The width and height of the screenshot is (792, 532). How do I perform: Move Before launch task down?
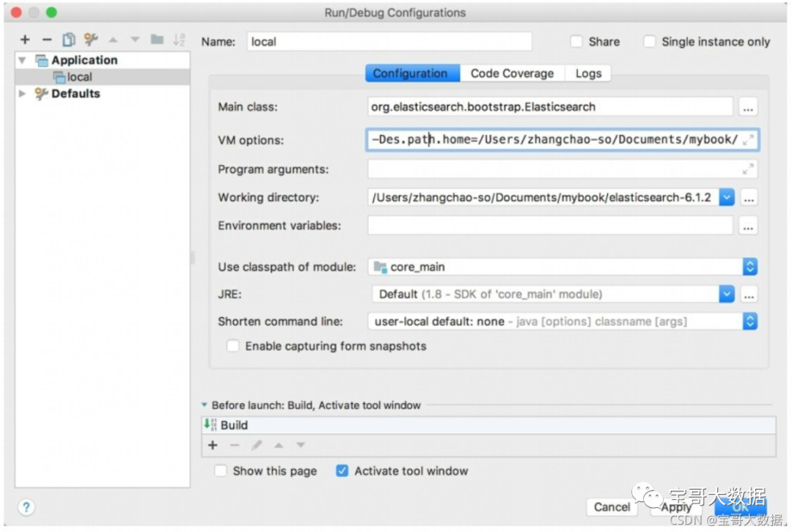coord(301,446)
